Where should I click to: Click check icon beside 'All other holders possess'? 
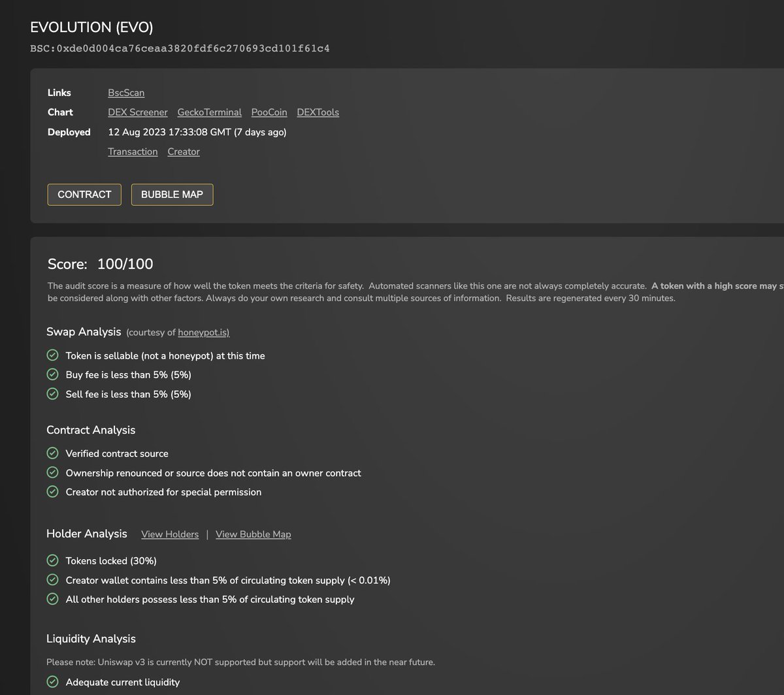tap(53, 599)
